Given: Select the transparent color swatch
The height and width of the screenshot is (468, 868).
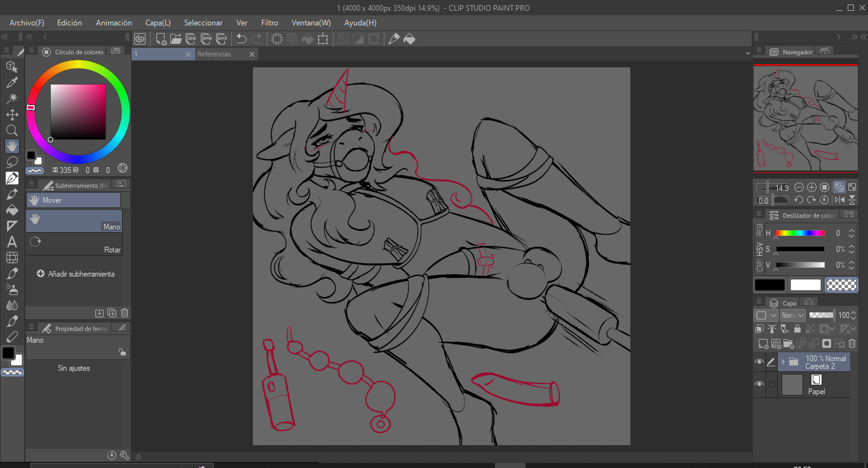Looking at the screenshot, I should 841,285.
